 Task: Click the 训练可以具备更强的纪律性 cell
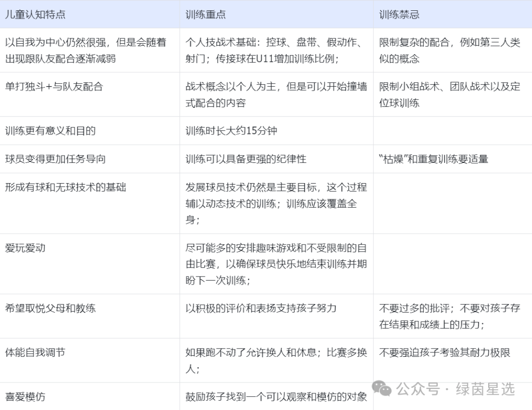(x=276, y=159)
